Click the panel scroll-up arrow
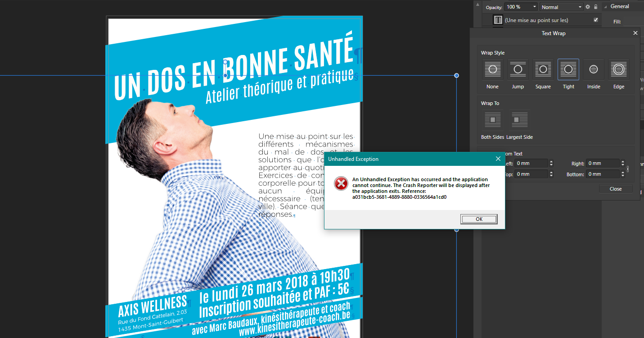644x338 pixels. point(477,4)
